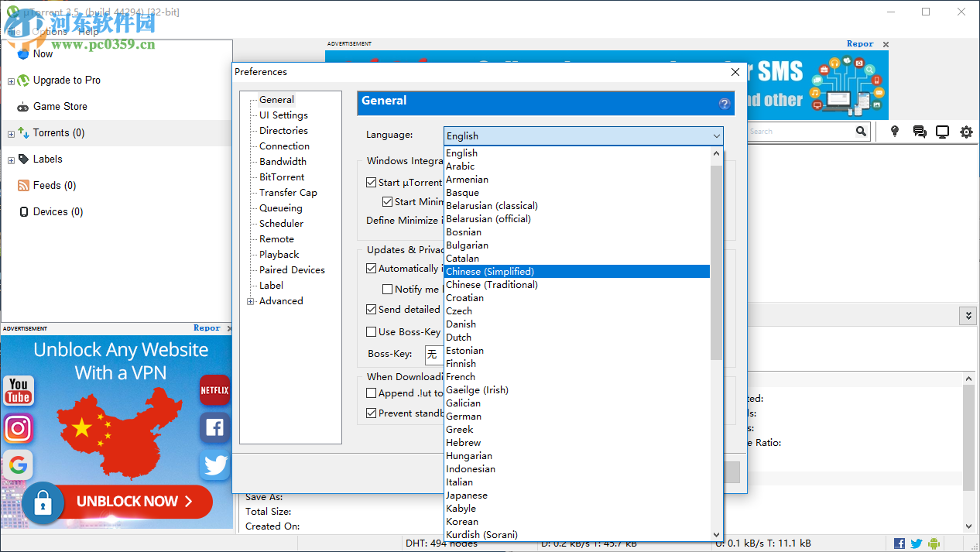Close the Preferences dialog
The height and width of the screenshot is (552, 980).
click(735, 72)
